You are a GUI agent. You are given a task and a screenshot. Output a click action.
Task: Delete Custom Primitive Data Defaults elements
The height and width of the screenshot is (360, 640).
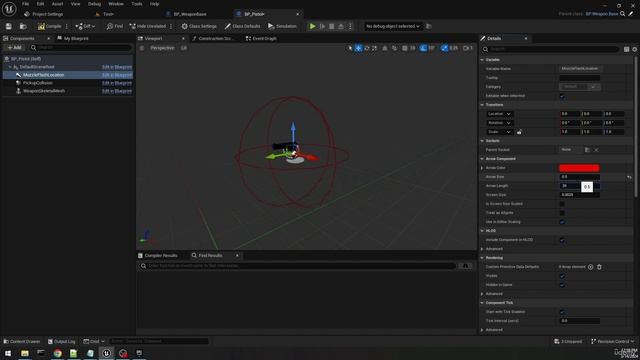tap(599, 267)
